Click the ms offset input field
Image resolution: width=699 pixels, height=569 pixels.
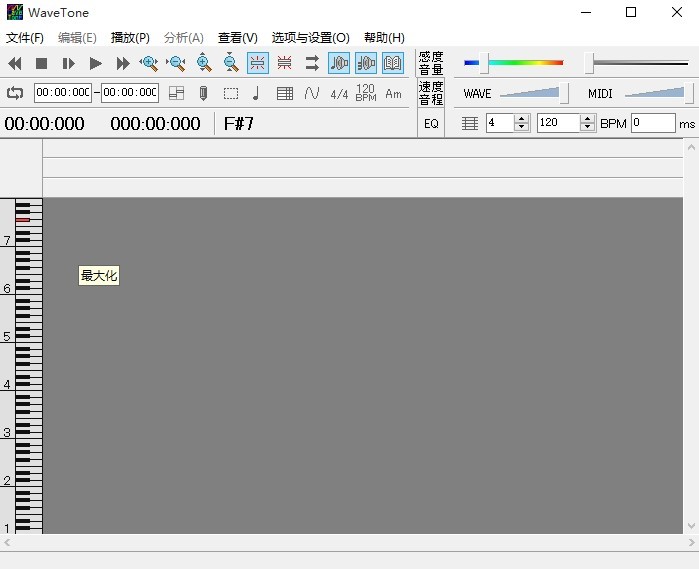point(652,123)
